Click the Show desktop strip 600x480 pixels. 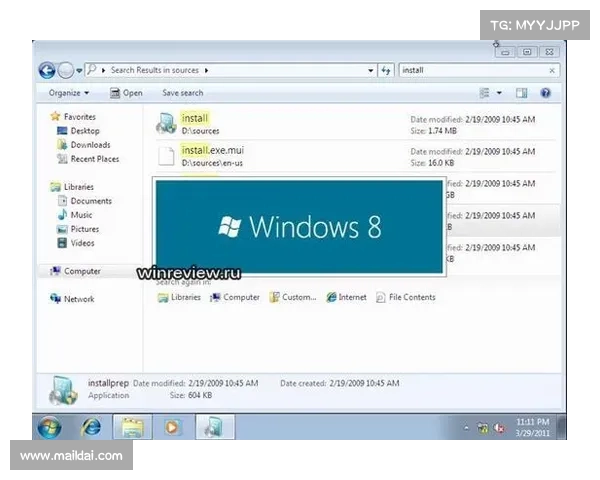(x=562, y=426)
